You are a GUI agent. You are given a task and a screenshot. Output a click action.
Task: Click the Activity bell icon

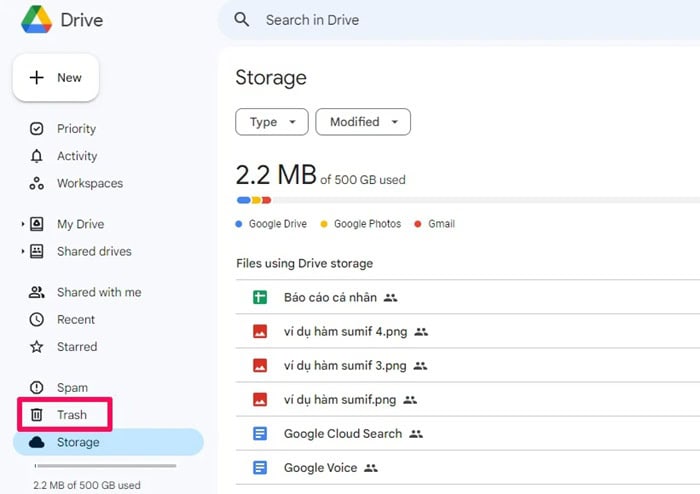[37, 156]
